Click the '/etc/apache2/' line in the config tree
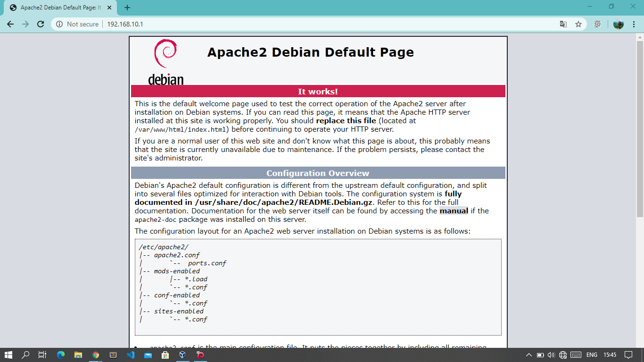Viewport: 644px width, 362px height. coord(164,247)
